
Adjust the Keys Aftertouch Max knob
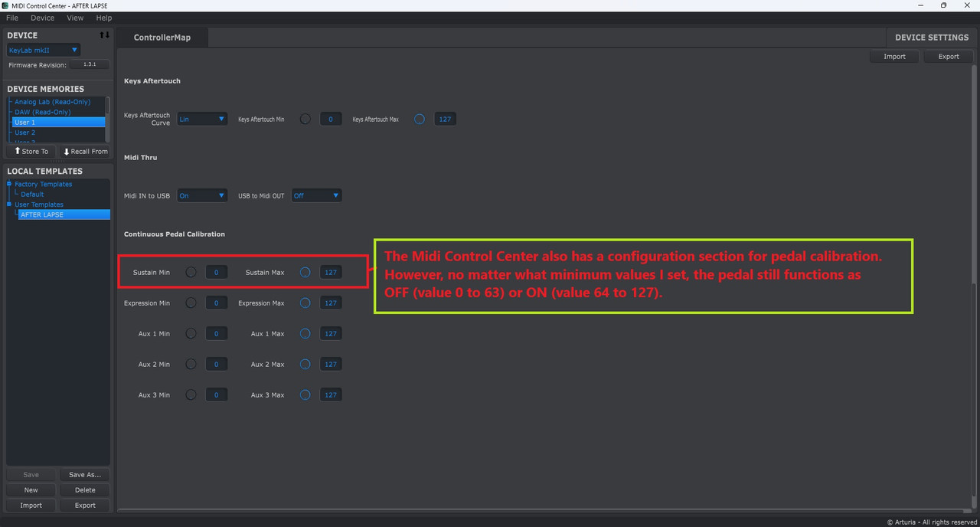(x=420, y=119)
